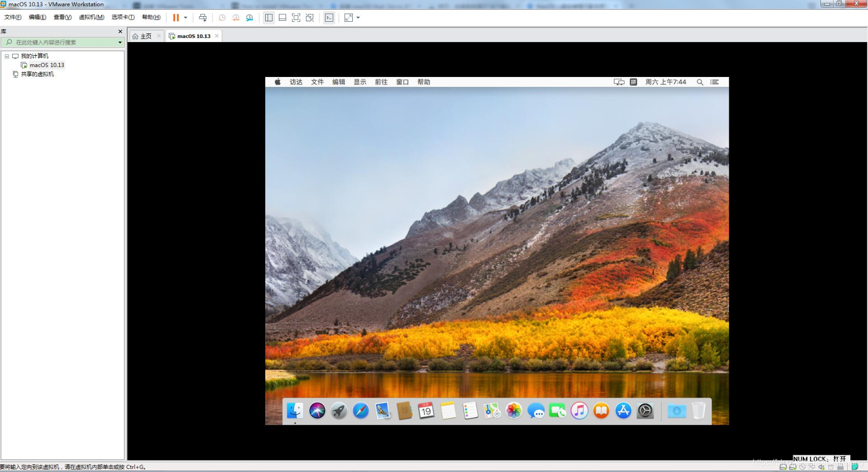Open the macOS 文件 menu
Screen dimensions: 868x472
point(317,82)
